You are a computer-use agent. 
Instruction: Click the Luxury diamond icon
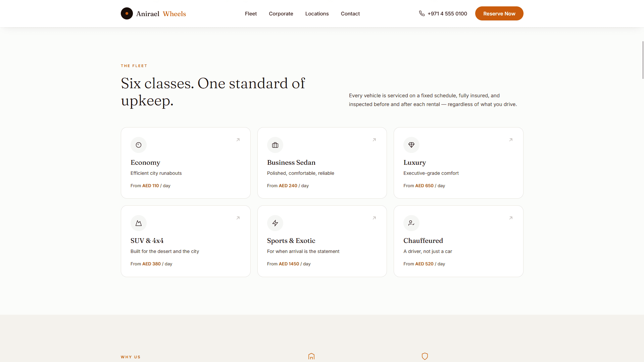point(411,145)
